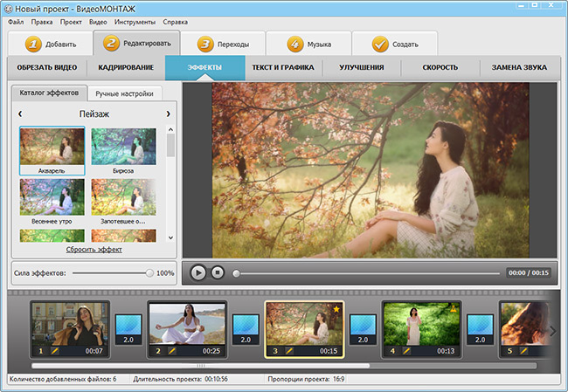568x392 pixels.
Task: Switch to ТЕКСТ И ГРАФИКА tab
Action: [x=283, y=68]
